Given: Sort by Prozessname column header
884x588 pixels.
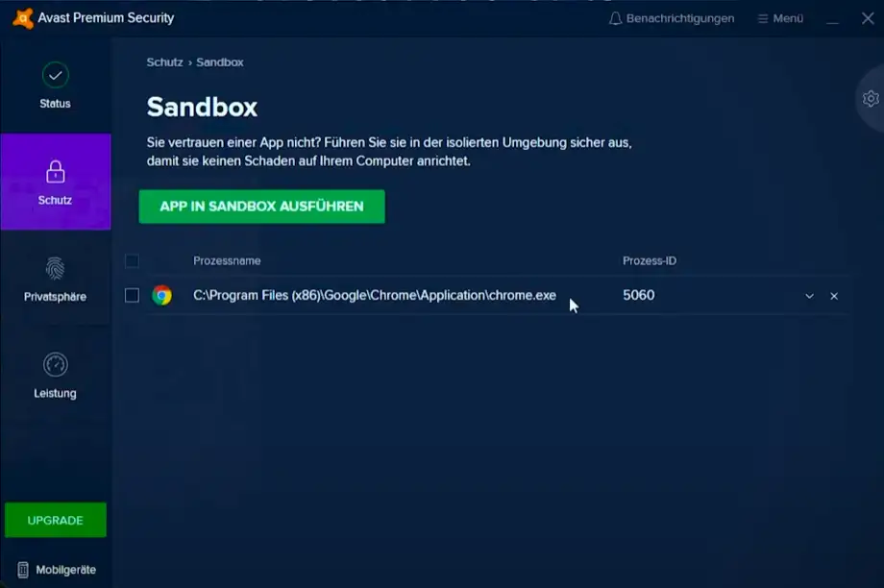Looking at the screenshot, I should (227, 260).
